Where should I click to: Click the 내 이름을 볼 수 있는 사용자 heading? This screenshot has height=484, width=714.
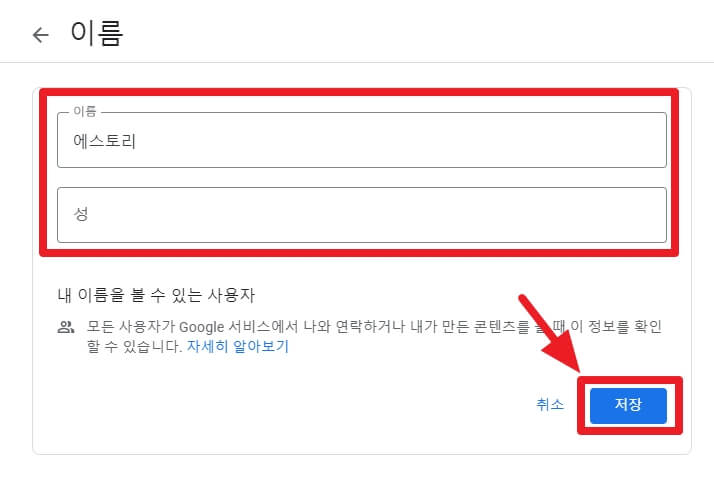click(156, 295)
